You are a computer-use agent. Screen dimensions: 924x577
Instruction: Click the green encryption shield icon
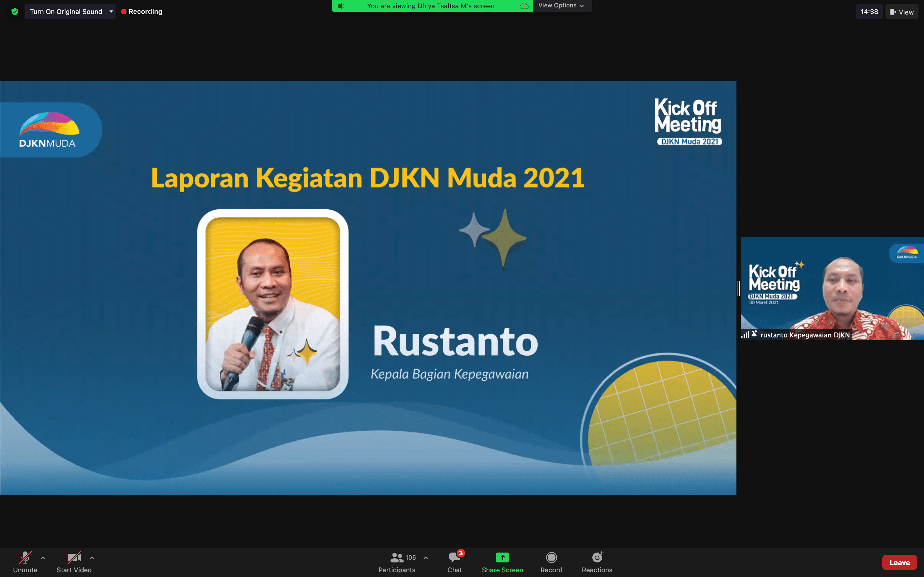[x=15, y=12]
